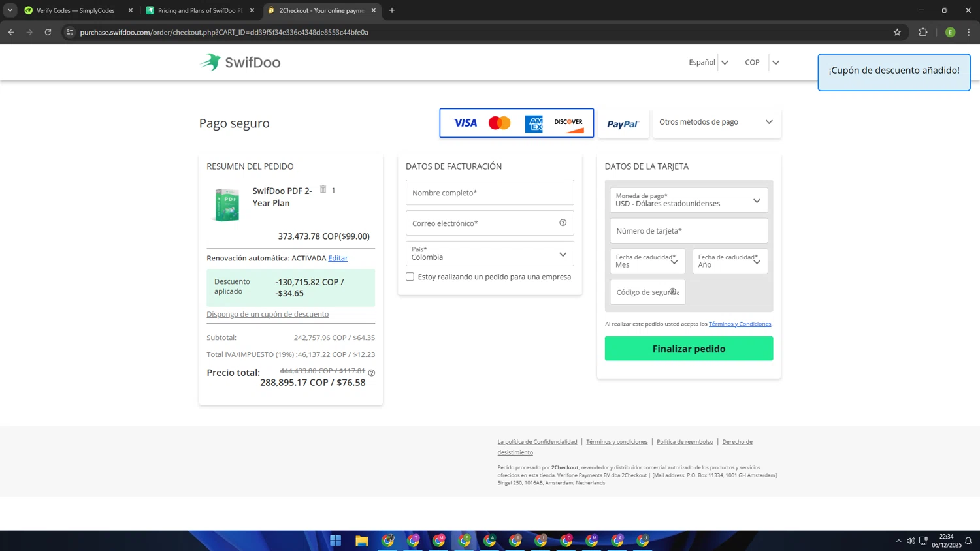Remove SwifDoo PDF plan with trash icon
This screenshot has width=980, height=551.
point(323,189)
